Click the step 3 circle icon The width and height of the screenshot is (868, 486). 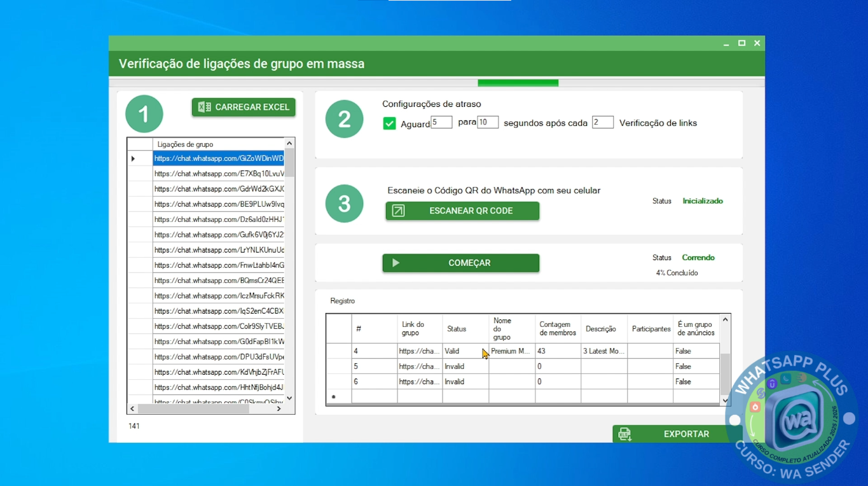coord(344,204)
